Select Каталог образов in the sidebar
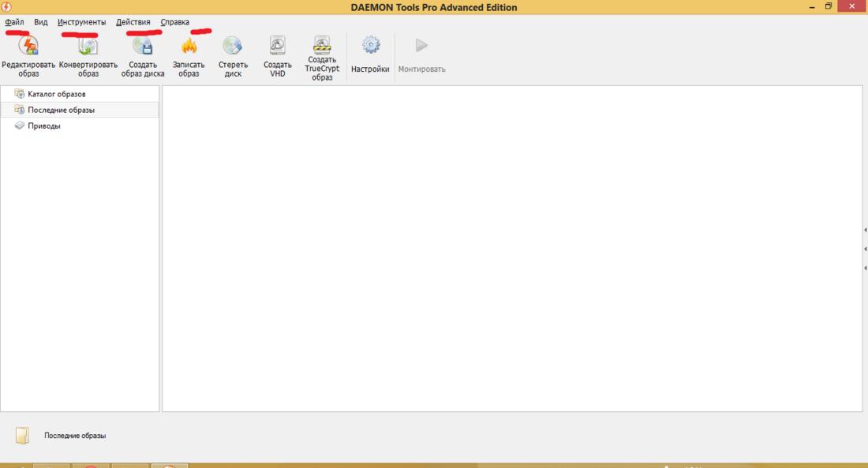This screenshot has width=868, height=468. (56, 94)
